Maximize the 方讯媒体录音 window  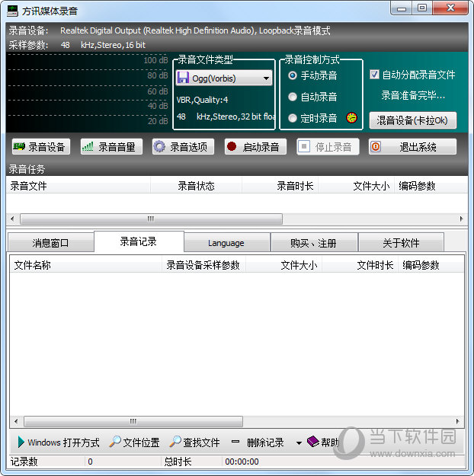click(422, 8)
